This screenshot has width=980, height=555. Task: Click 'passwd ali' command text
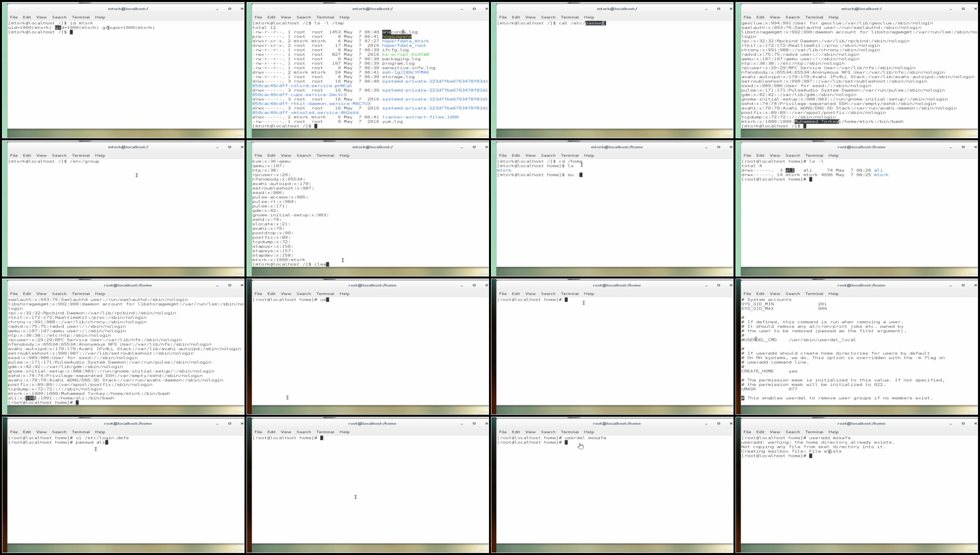tap(90, 442)
